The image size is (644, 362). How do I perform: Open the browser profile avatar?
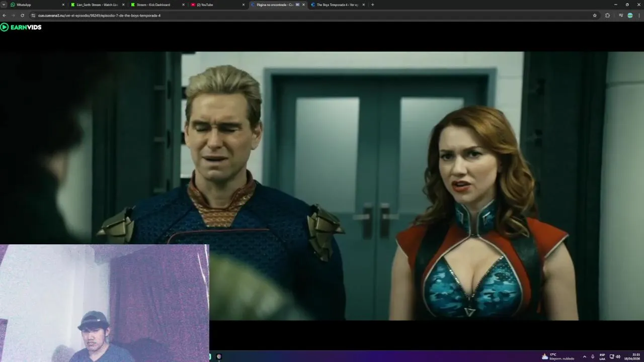(x=630, y=16)
